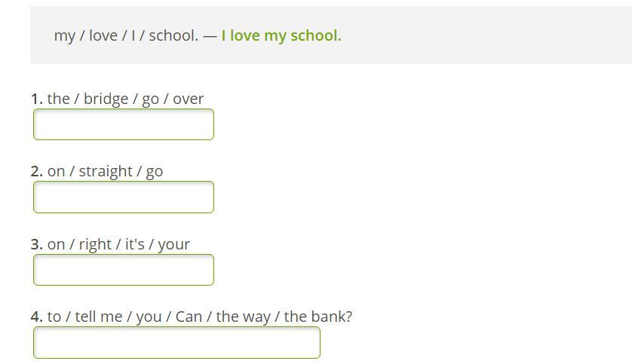Click the word 'Can' in question 4
The image size is (632, 364).
pyautogui.click(x=189, y=317)
